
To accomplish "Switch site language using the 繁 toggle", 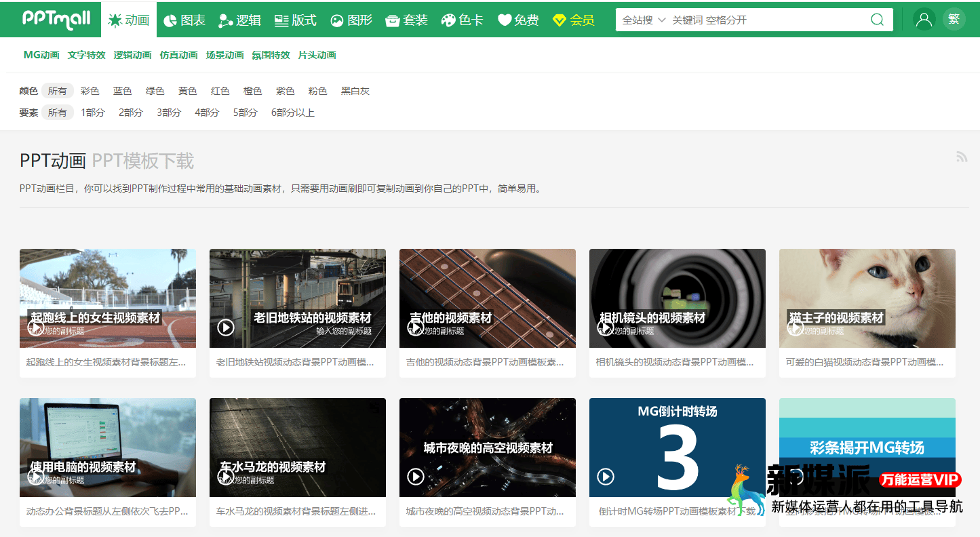I will pos(954,18).
